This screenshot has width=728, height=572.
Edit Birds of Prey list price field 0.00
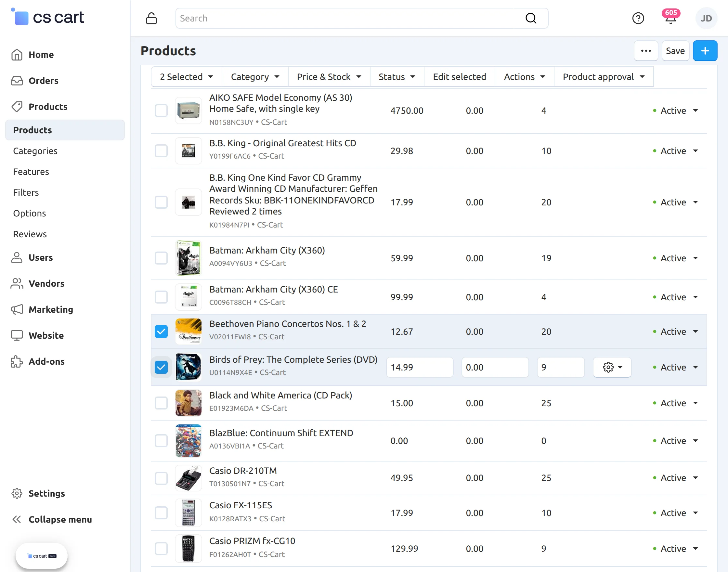coord(495,367)
